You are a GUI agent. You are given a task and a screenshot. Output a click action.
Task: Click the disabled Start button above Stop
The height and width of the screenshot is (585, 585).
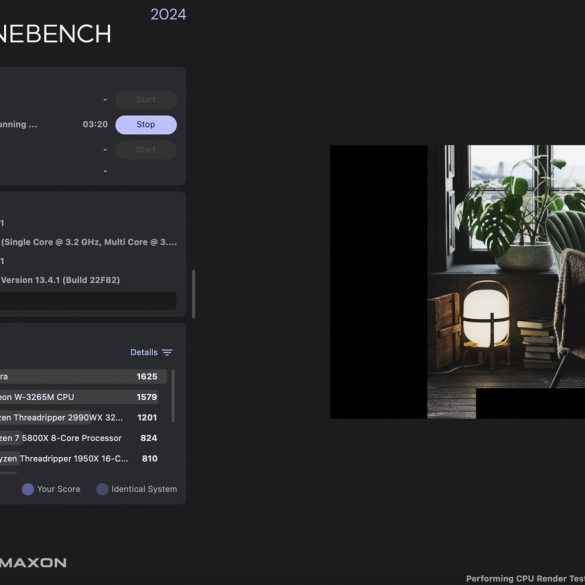click(x=146, y=100)
